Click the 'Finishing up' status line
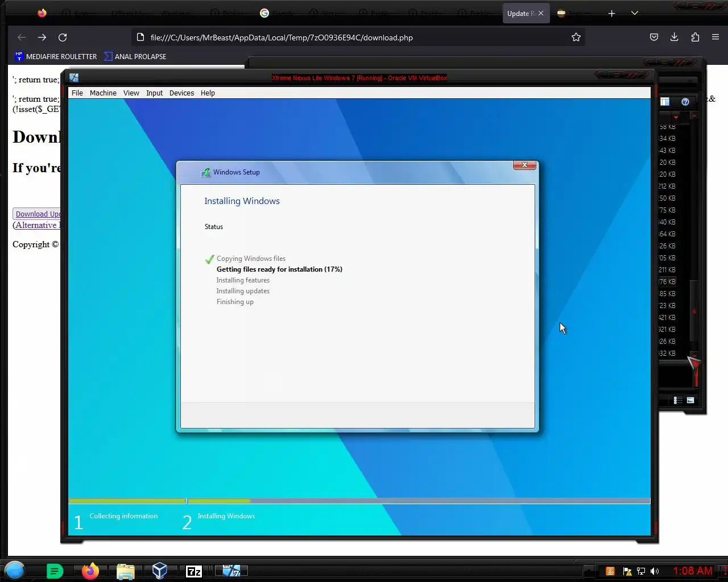728x582 pixels. 235,302
